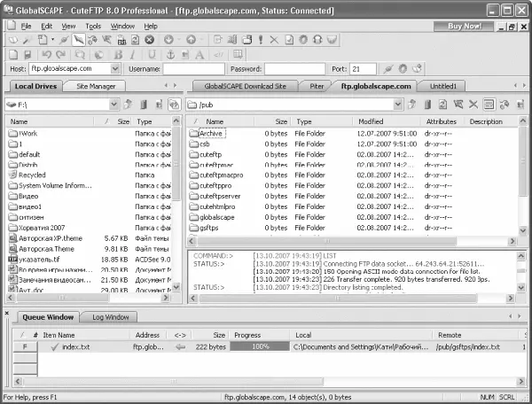Screen dimensions: 532x404
Task: Click the Upload arrow-up round icon
Action: point(191,40)
